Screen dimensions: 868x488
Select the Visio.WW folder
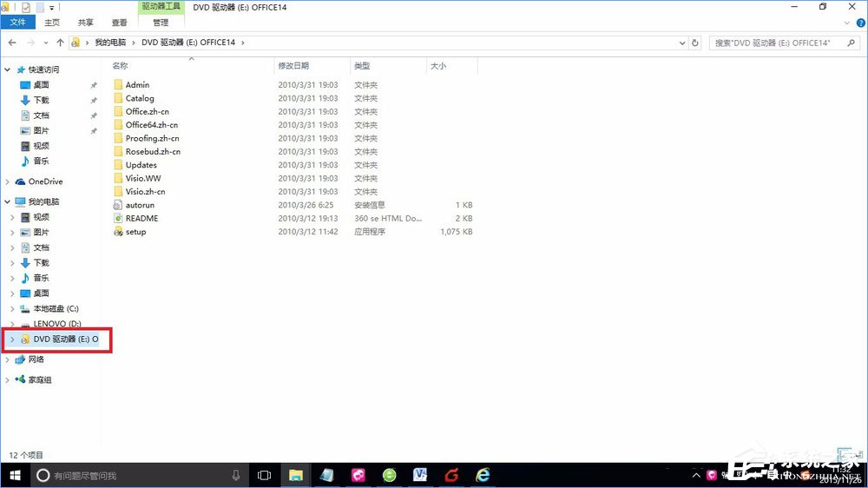[x=143, y=178]
